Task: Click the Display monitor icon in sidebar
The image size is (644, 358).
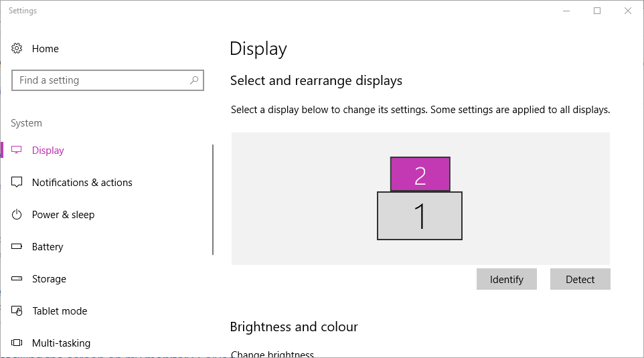Action: [17, 150]
